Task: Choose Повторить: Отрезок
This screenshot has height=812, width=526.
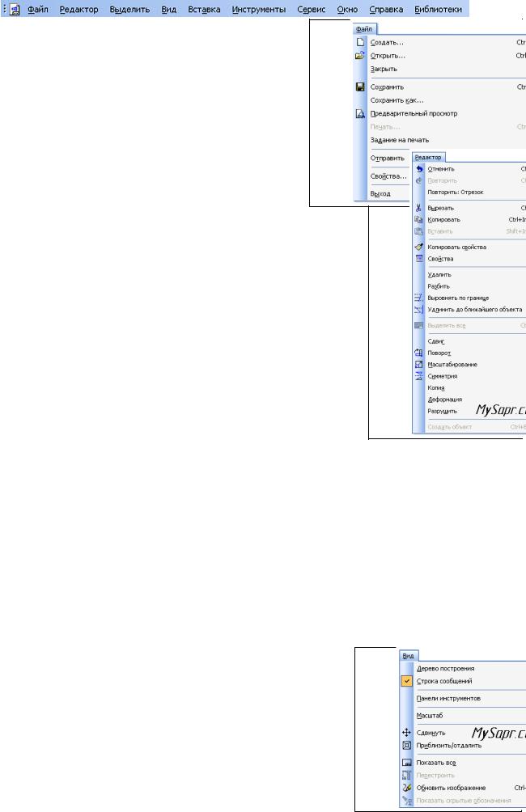Action: [x=456, y=192]
